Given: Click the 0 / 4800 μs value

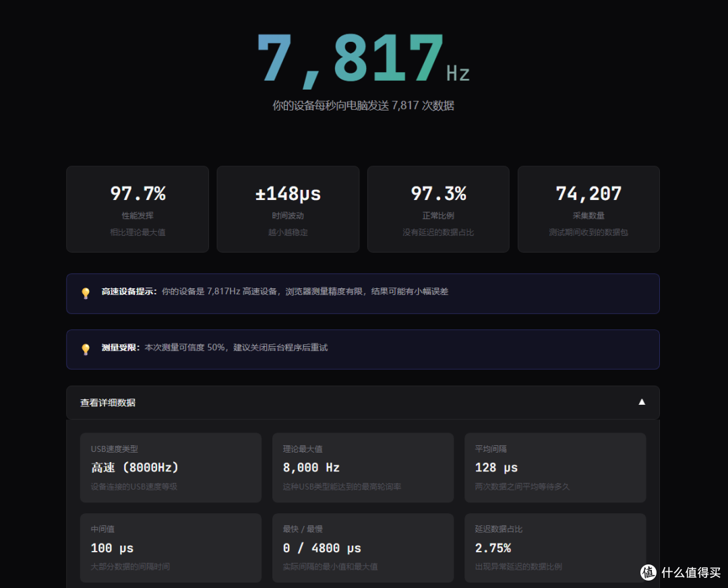Looking at the screenshot, I should pyautogui.click(x=322, y=548).
